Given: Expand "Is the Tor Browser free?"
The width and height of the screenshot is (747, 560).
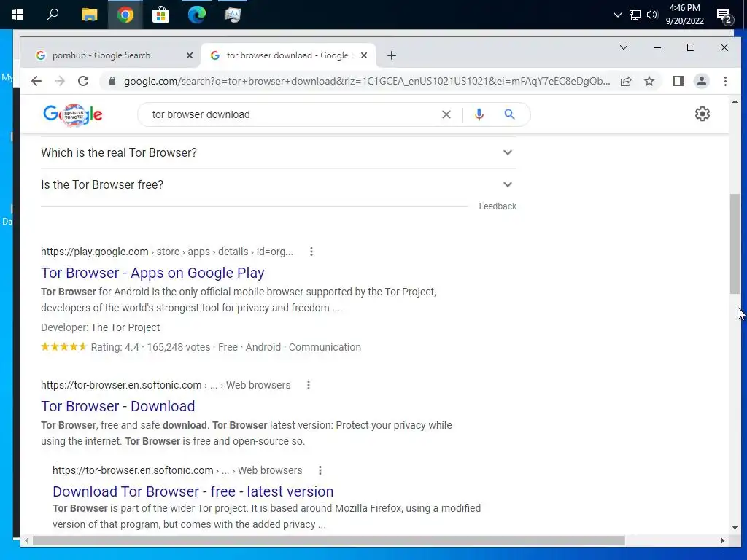Looking at the screenshot, I should (x=279, y=184).
